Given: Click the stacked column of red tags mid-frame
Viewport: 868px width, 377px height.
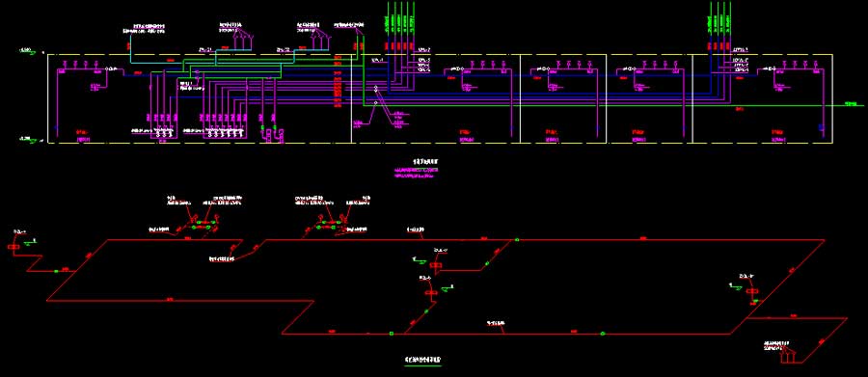Looking at the screenshot, I should click(x=338, y=80).
